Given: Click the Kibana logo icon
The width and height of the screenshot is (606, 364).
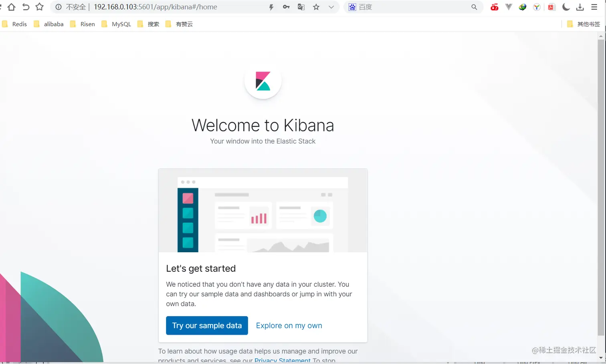Looking at the screenshot, I should point(263,81).
